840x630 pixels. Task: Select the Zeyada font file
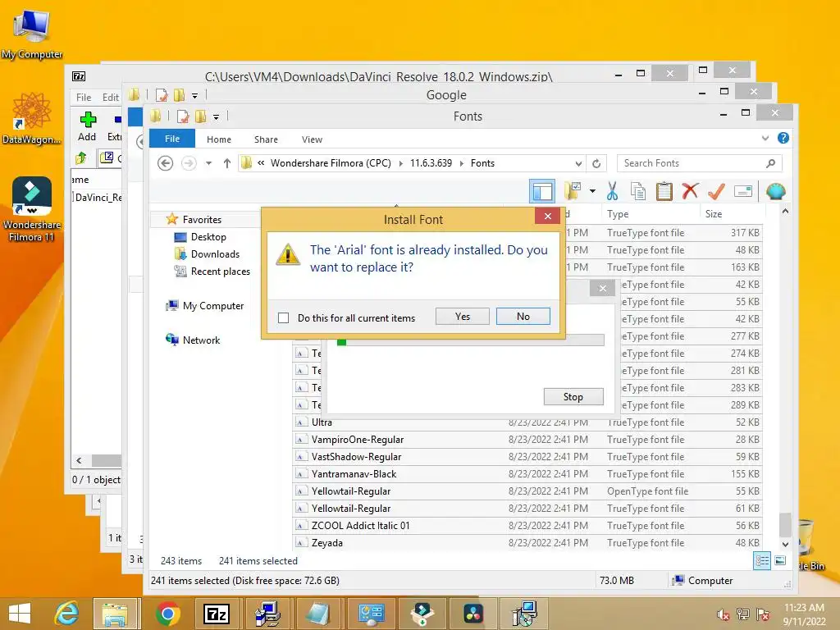(527, 543)
